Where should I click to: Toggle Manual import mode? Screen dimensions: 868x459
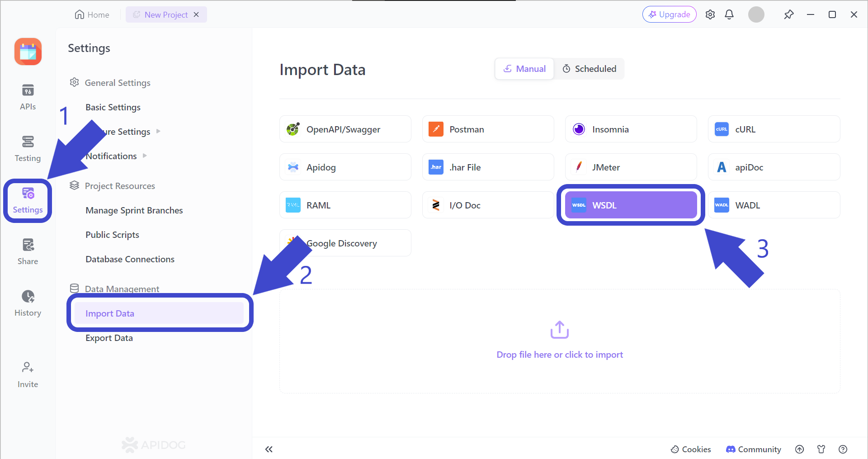click(524, 68)
